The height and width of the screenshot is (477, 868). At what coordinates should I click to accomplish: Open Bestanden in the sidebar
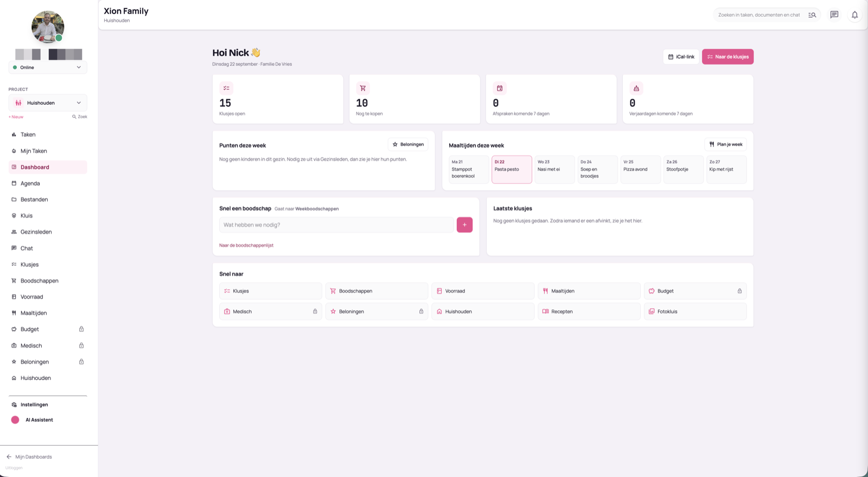pos(48,199)
